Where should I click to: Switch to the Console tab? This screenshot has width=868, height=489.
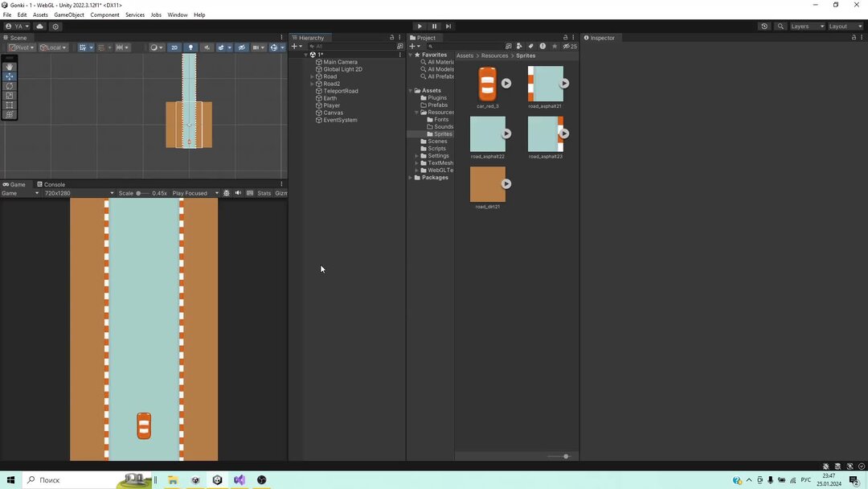click(x=51, y=184)
